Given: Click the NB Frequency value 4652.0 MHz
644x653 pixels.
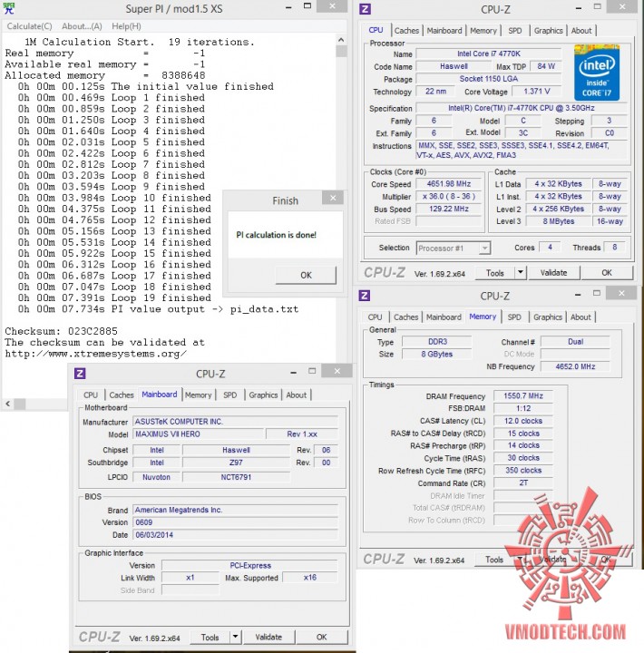Looking at the screenshot, I should click(575, 366).
